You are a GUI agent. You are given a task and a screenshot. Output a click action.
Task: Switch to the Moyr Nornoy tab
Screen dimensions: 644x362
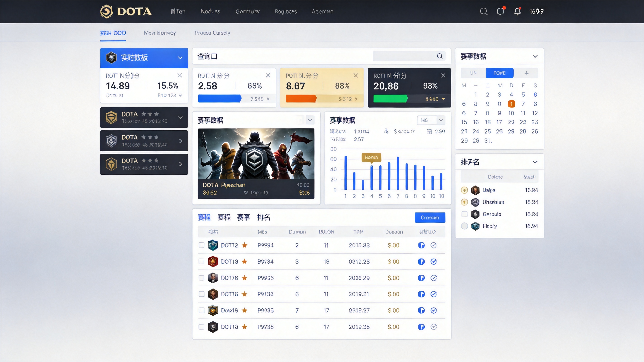pyautogui.click(x=160, y=33)
